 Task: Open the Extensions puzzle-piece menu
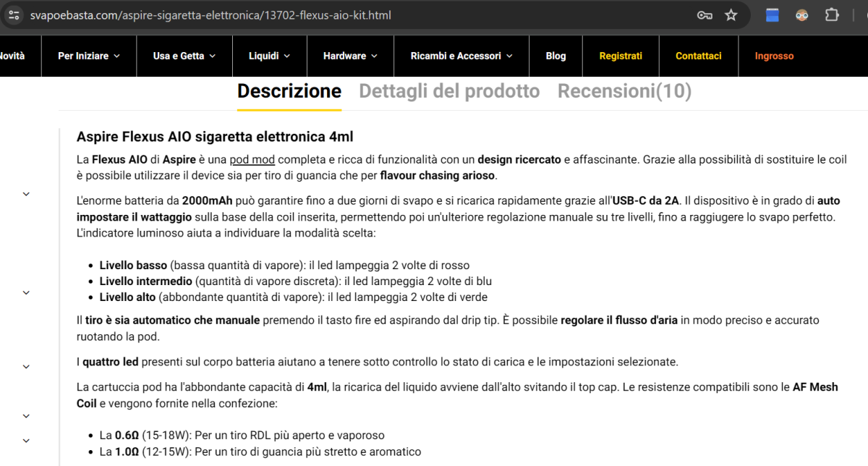(x=832, y=14)
